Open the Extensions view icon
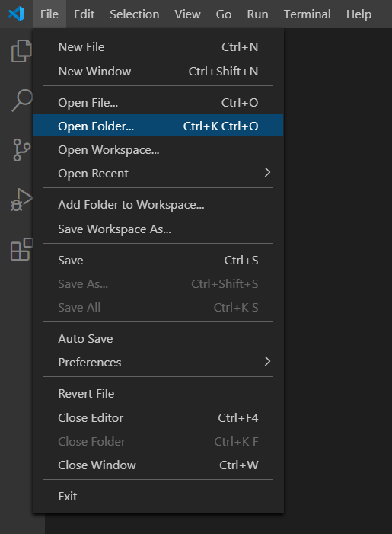This screenshot has height=534, width=392. pos(21,249)
